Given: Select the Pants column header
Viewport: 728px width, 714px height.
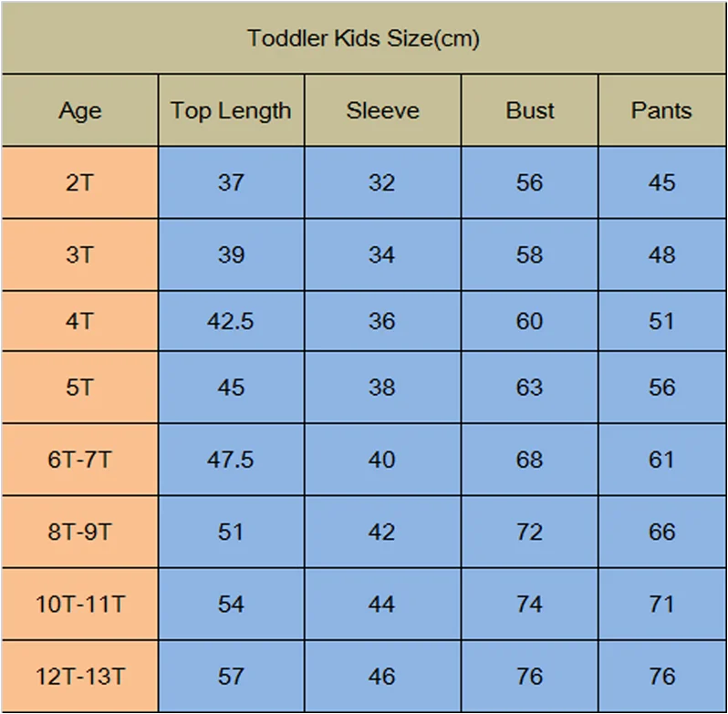Looking at the screenshot, I should point(662,110).
